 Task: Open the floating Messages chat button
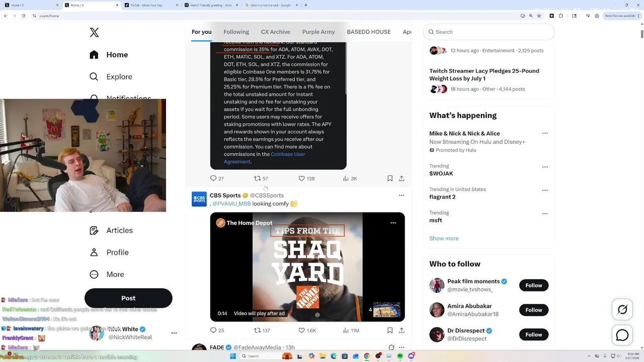pyautogui.click(x=622, y=335)
